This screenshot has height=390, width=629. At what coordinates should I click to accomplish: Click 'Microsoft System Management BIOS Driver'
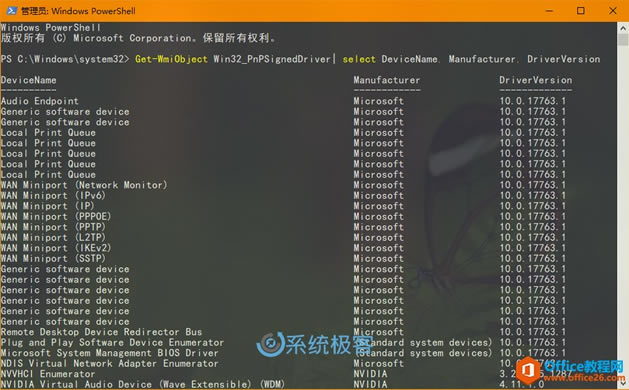110,353
